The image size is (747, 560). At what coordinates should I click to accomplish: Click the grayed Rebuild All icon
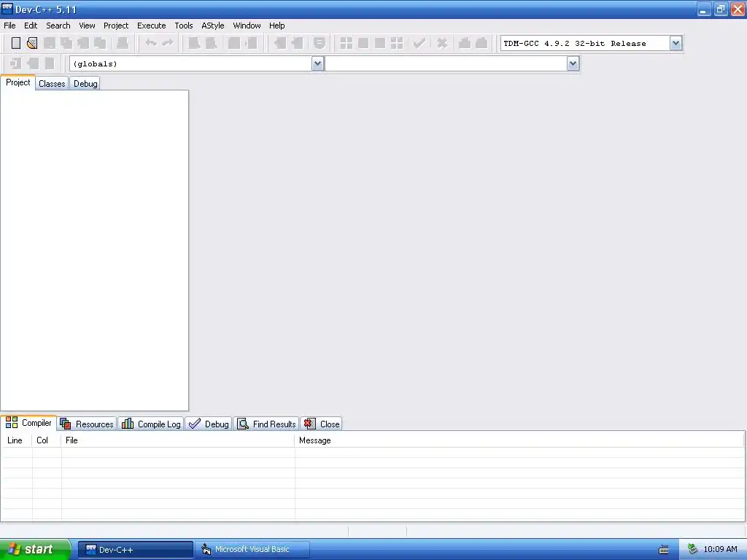point(397,43)
